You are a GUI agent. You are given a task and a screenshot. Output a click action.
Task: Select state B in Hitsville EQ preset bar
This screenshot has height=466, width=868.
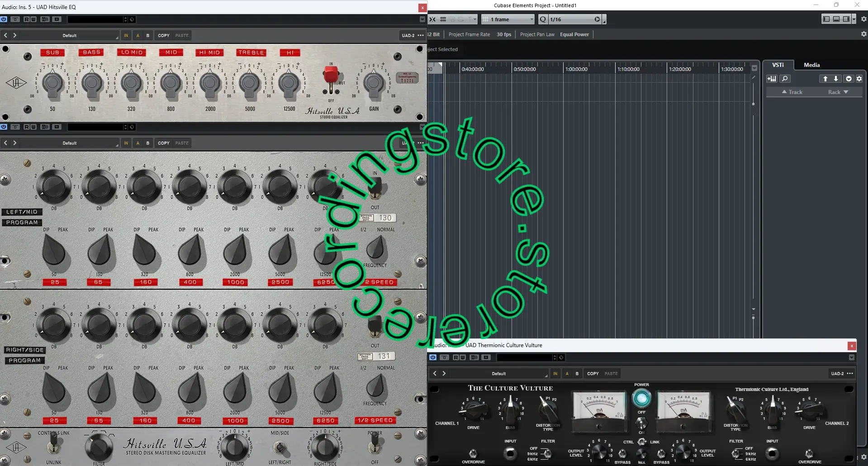[147, 35]
